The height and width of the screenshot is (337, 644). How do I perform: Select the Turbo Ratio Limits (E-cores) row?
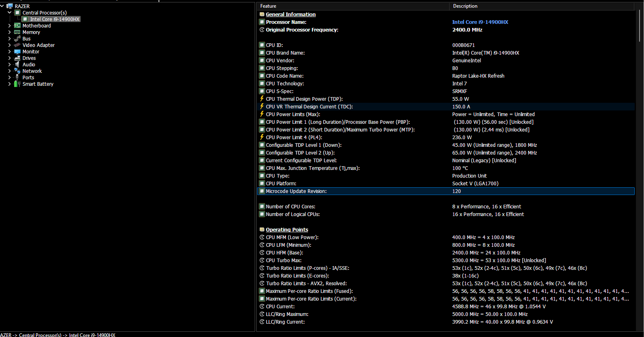click(446, 276)
